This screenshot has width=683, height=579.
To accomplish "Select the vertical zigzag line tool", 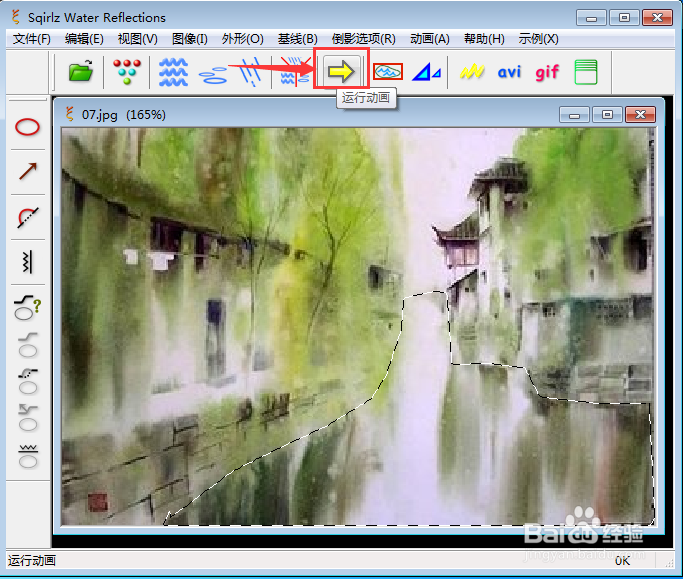I will click(28, 262).
